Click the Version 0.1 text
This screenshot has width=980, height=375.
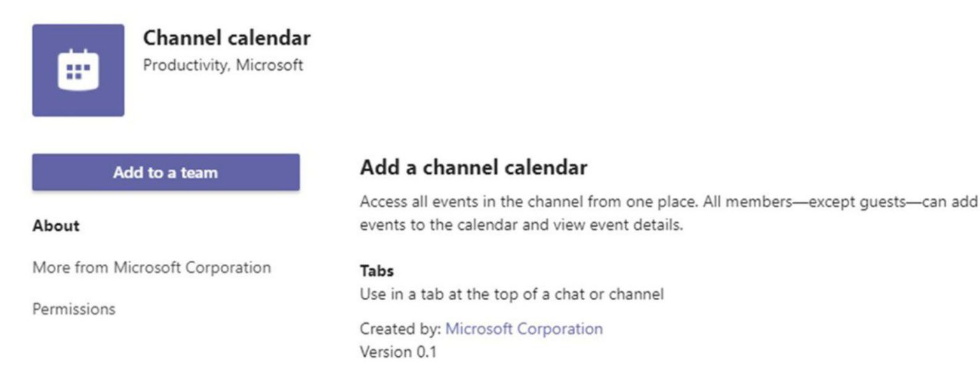click(398, 351)
